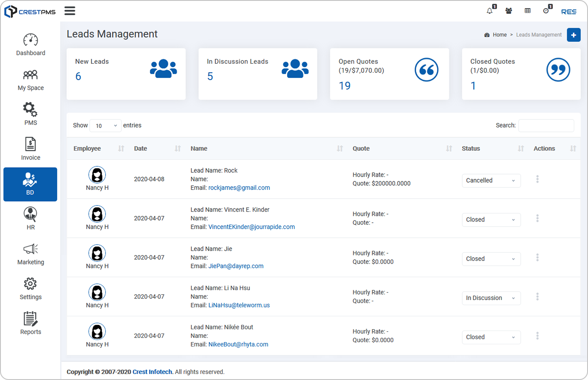Open status dropdown for Vincent E. Kinder
The image size is (588, 380).
tap(491, 220)
